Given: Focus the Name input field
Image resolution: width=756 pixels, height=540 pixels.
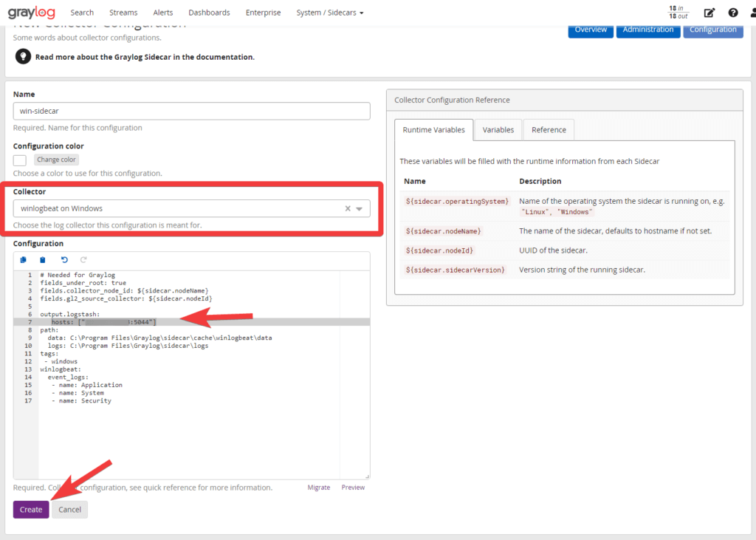Looking at the screenshot, I should (191, 111).
